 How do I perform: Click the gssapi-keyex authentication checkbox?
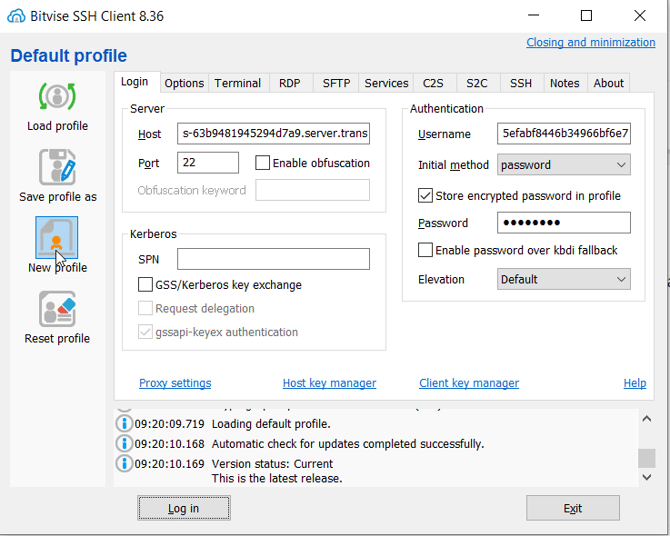[x=145, y=332]
